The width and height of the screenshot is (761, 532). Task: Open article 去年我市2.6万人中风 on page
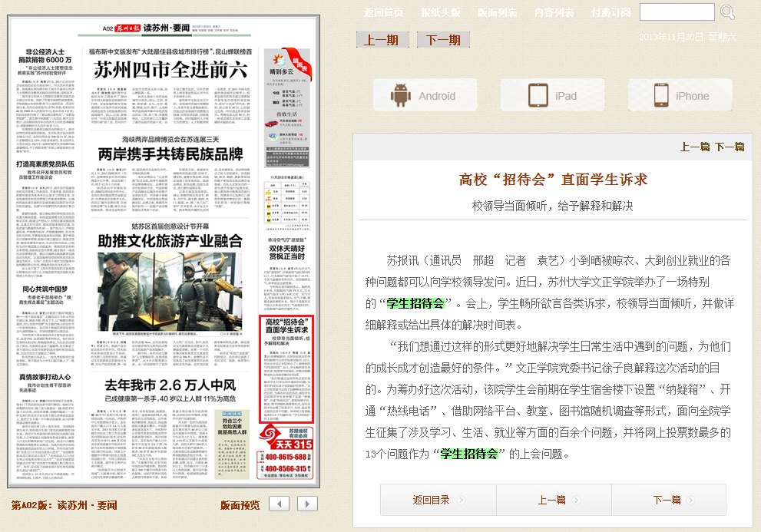170,385
